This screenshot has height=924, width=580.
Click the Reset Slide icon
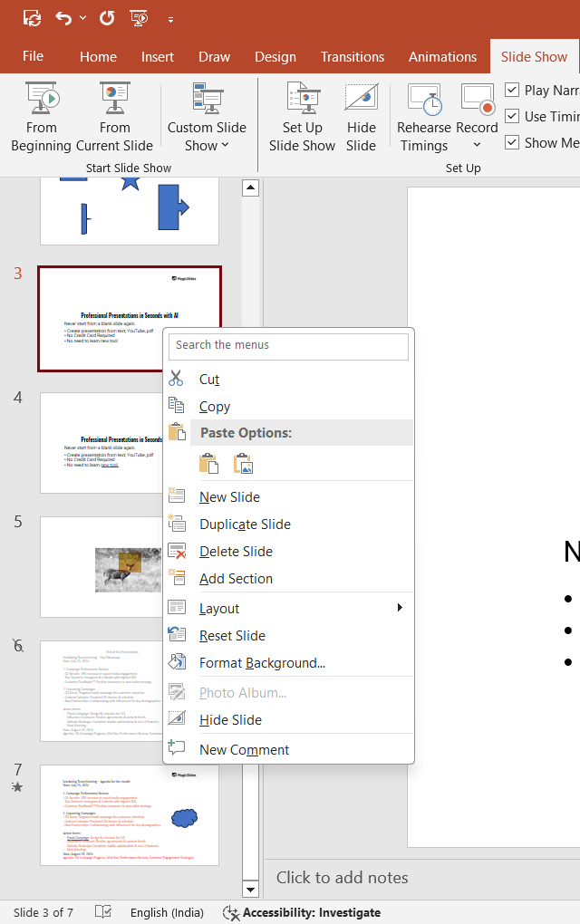[177, 634]
